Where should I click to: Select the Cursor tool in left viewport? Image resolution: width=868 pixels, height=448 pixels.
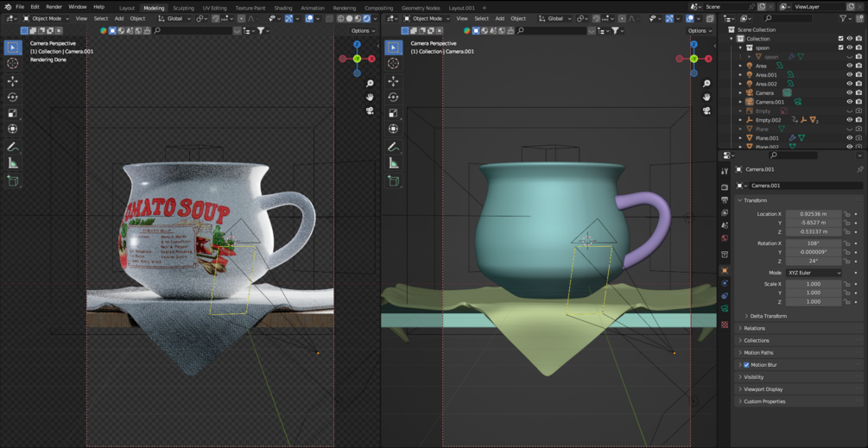click(x=12, y=63)
